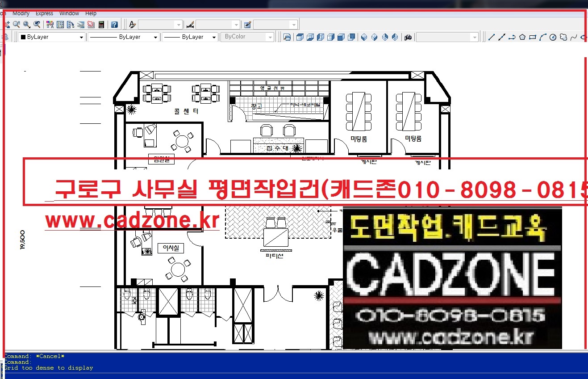Click the '19,500' dimension text
This screenshot has height=379, width=588.
[23, 240]
